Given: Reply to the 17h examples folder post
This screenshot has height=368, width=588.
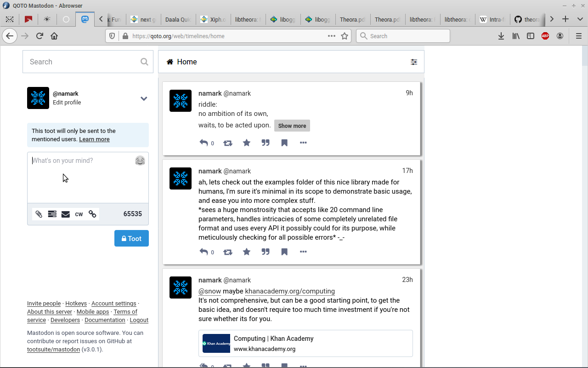Looking at the screenshot, I should point(204,252).
